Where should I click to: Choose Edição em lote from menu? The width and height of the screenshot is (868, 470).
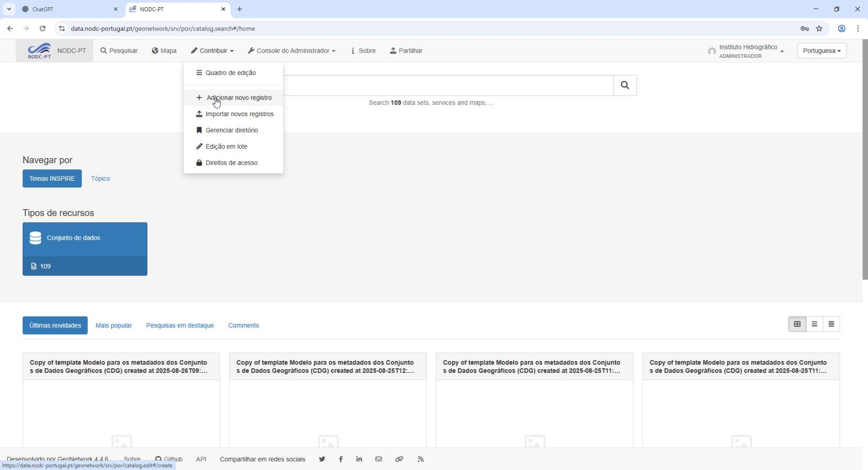[x=226, y=147]
